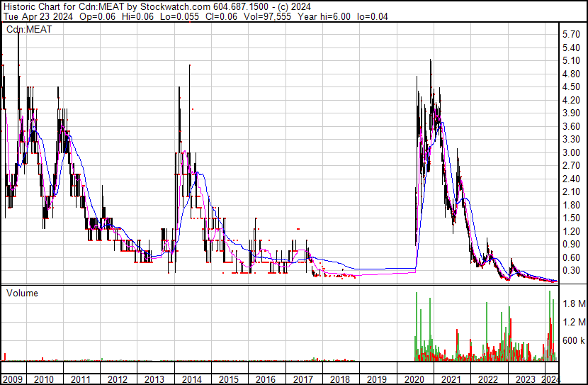Click the 1.50 price axis label
Screen dimensions: 588x385
point(571,218)
